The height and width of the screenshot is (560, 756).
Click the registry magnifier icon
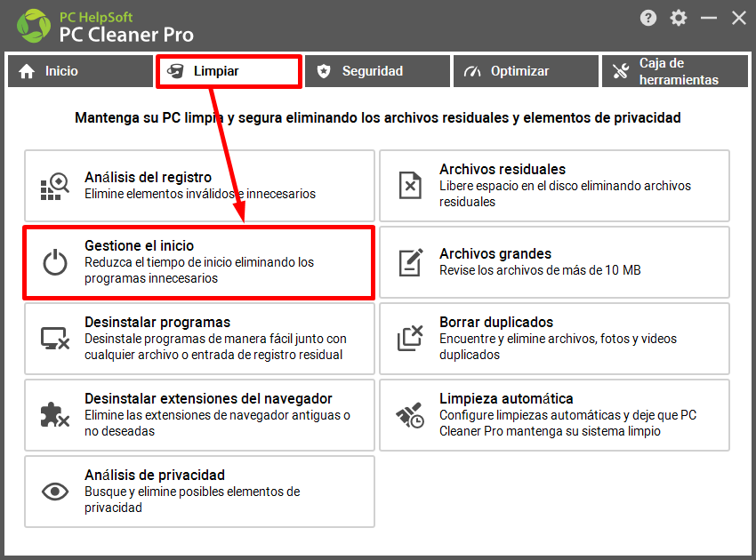coord(54,186)
